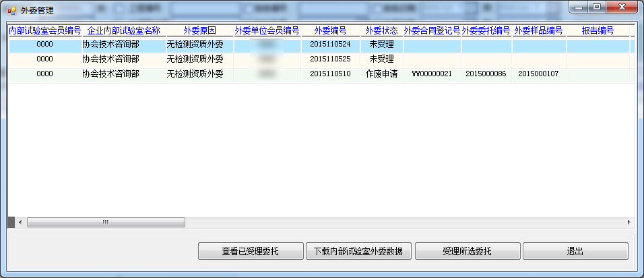Click cell 作废申请 in third row
Screen dimensions: 644x278
click(381, 74)
